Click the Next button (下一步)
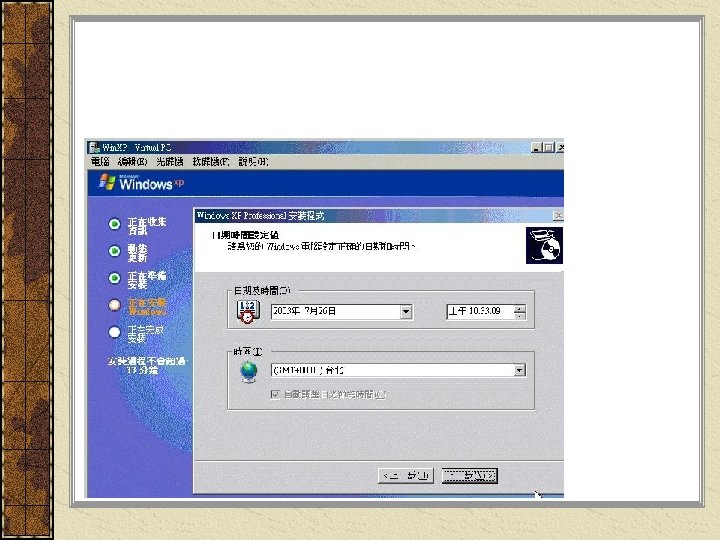The height and width of the screenshot is (540, 720). pos(469,476)
